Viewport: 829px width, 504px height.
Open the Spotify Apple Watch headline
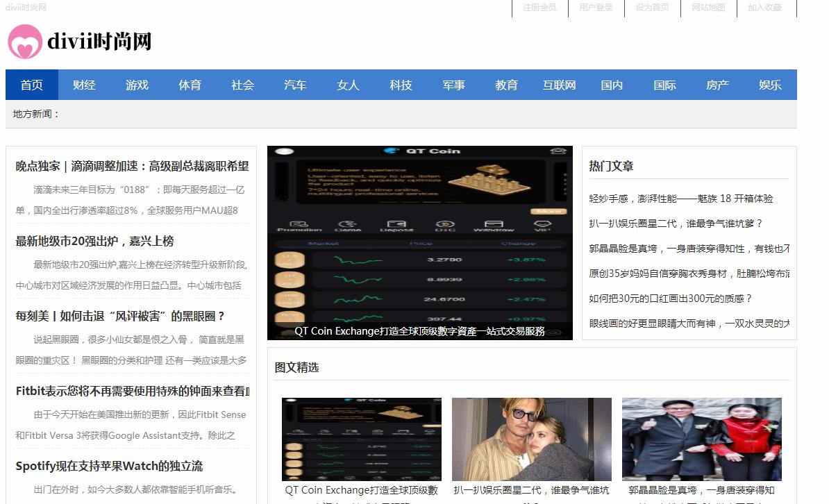click(109, 466)
